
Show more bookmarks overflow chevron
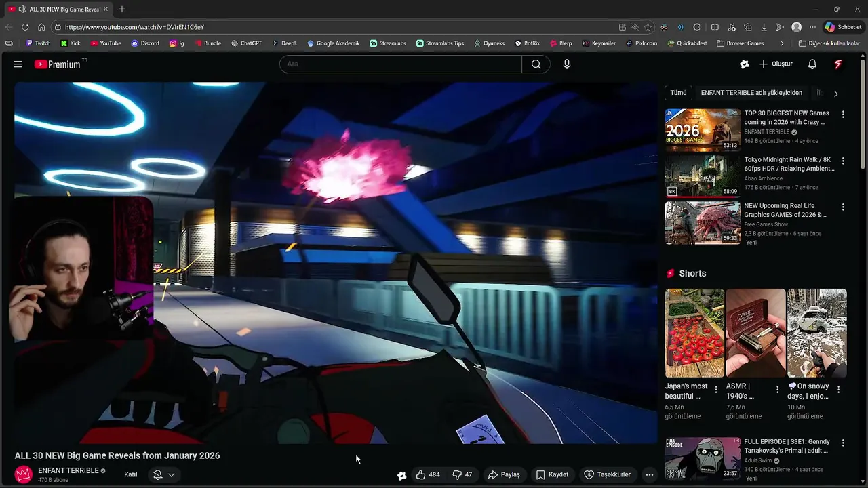coord(782,43)
